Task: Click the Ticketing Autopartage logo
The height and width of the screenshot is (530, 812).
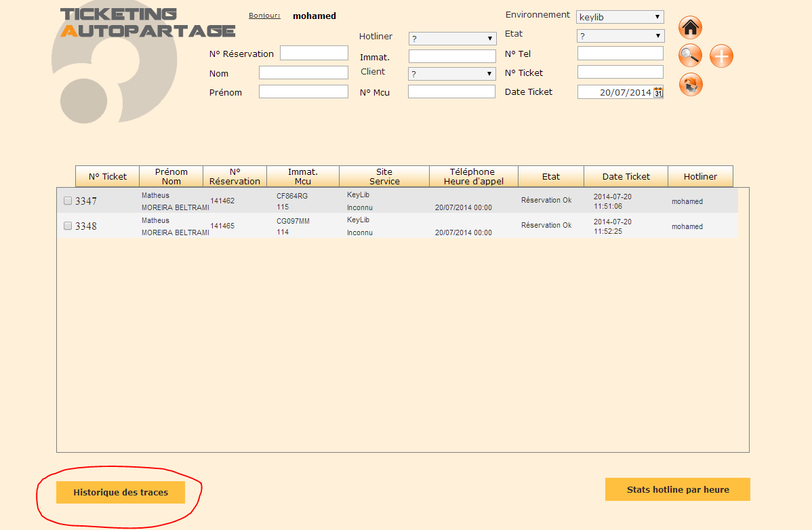Action: [148, 23]
